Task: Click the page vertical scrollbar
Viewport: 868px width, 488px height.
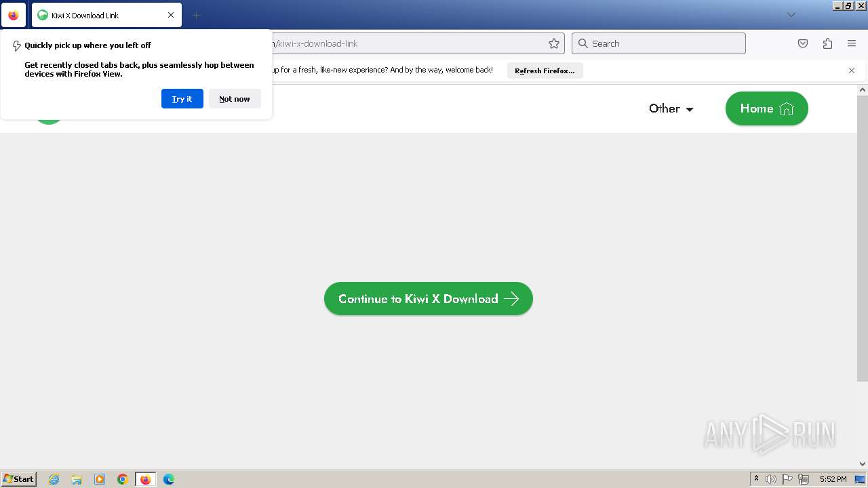Action: click(863, 238)
